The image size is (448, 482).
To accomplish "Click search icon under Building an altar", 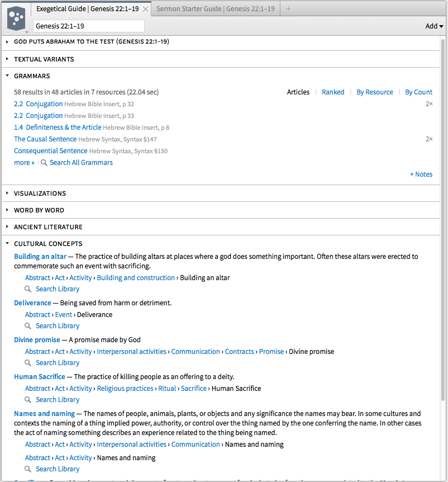I will click(x=28, y=289).
